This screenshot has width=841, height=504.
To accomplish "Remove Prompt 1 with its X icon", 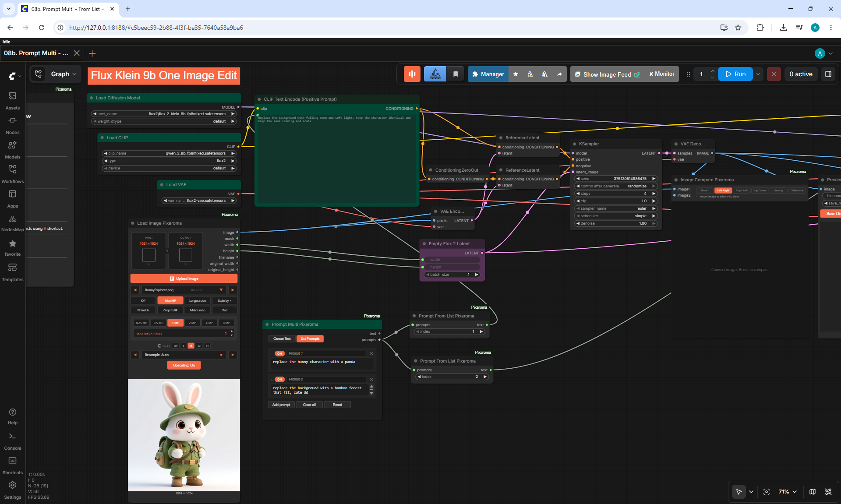I will pyautogui.click(x=371, y=354).
